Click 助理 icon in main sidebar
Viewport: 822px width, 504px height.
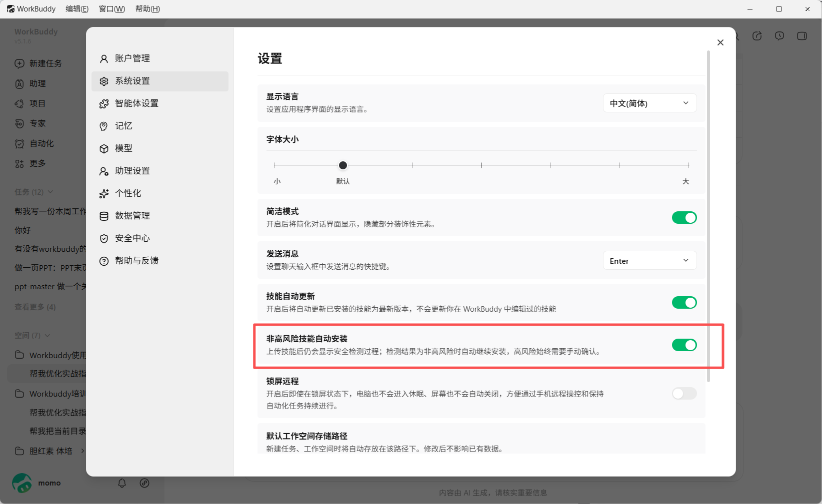click(19, 84)
